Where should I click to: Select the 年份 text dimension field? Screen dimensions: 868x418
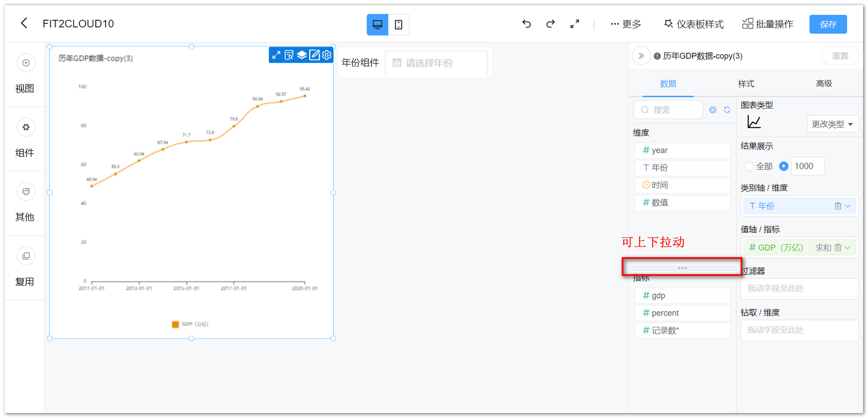pos(682,168)
